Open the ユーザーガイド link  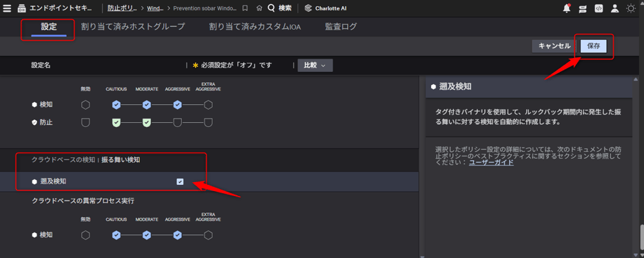pos(491,163)
